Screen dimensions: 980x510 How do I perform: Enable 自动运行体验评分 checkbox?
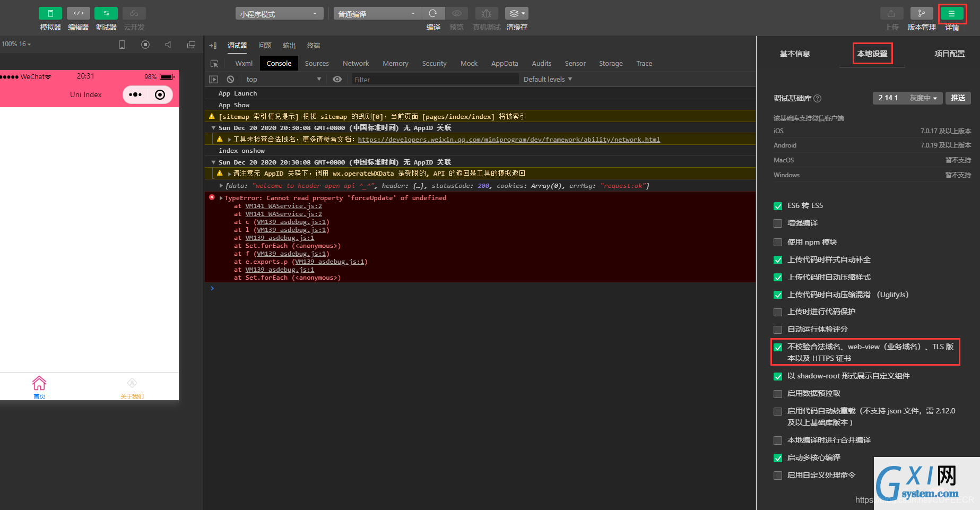(x=778, y=330)
